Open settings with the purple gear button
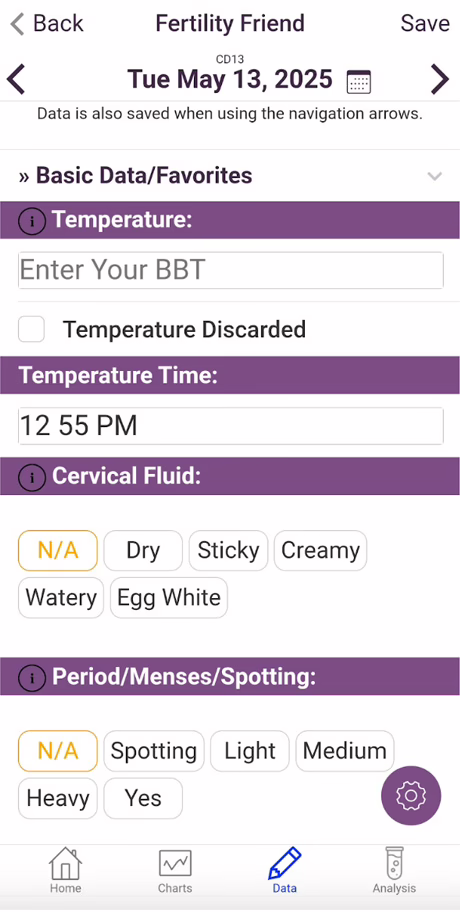The height and width of the screenshot is (912, 460). pyautogui.click(x=411, y=795)
